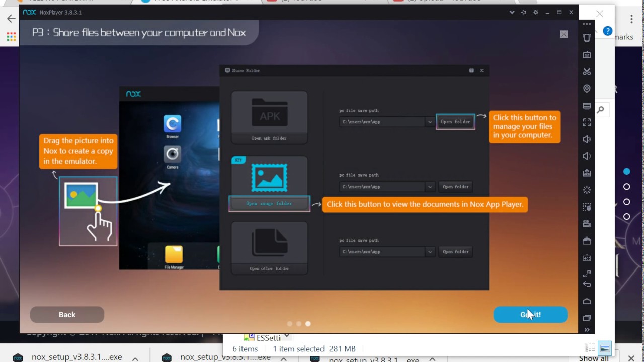Screen dimensions: 644x362
Task: Tap the Android back arrow in sidebar
Action: [587, 284]
